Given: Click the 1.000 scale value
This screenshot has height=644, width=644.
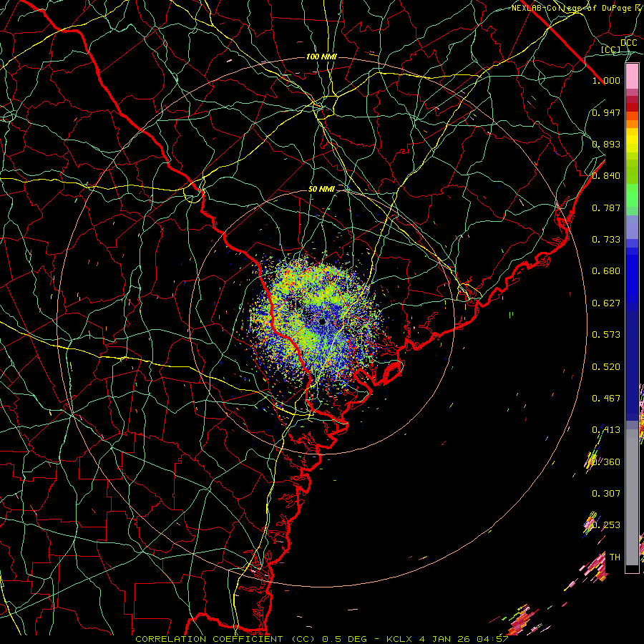Looking at the screenshot, I should [606, 80].
